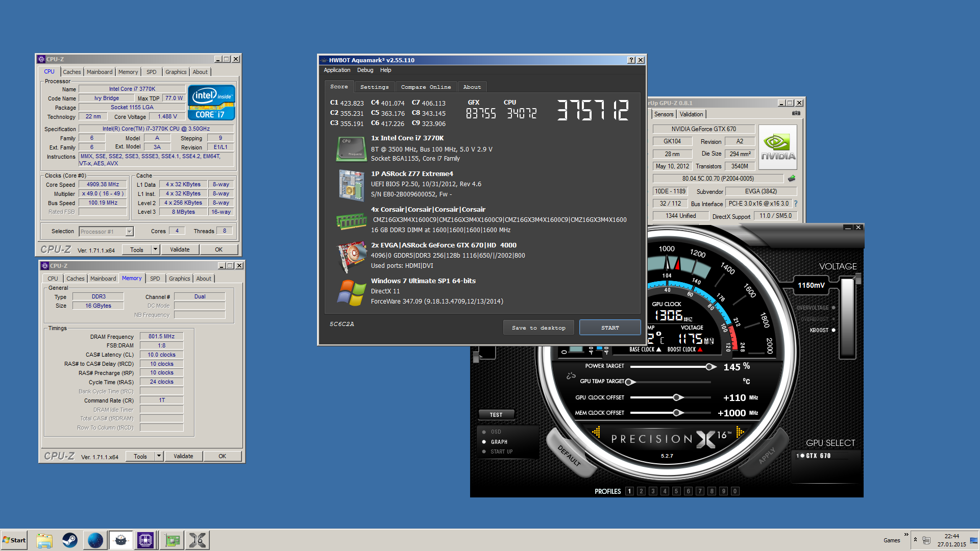Open the Start menu
Viewport: 980px width, 551px height.
coord(14,540)
